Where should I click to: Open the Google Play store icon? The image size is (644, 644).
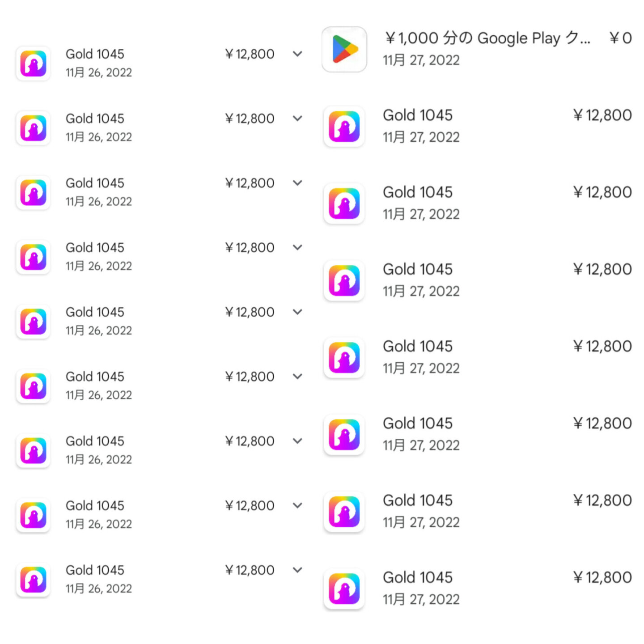point(344,49)
